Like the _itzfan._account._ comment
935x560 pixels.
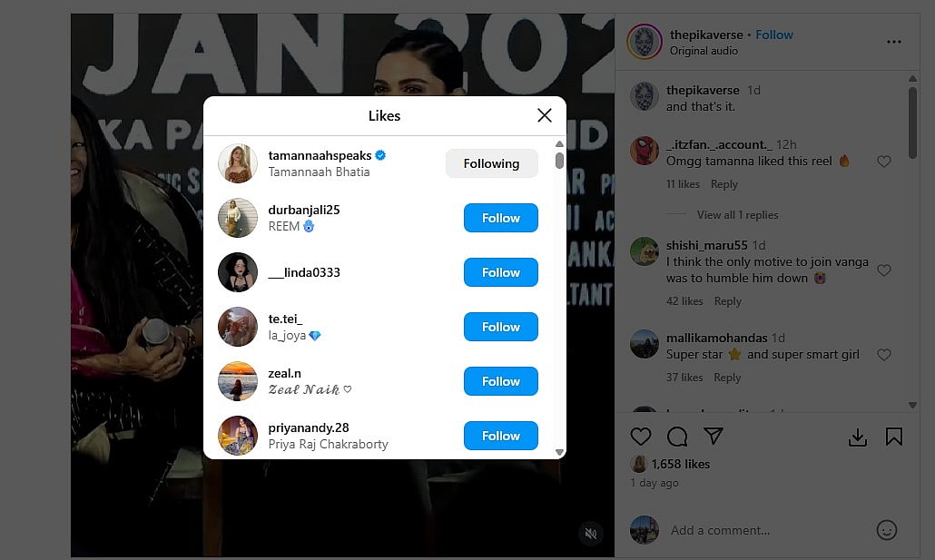coord(884,162)
